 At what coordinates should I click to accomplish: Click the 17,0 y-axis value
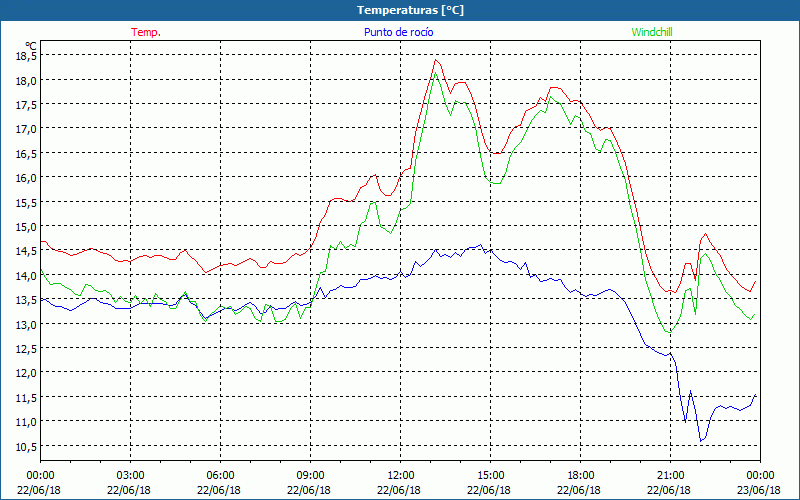coord(27,129)
